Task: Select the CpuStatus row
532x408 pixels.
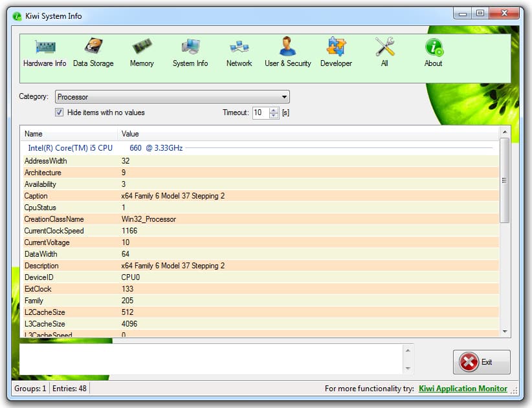Action: pos(261,208)
